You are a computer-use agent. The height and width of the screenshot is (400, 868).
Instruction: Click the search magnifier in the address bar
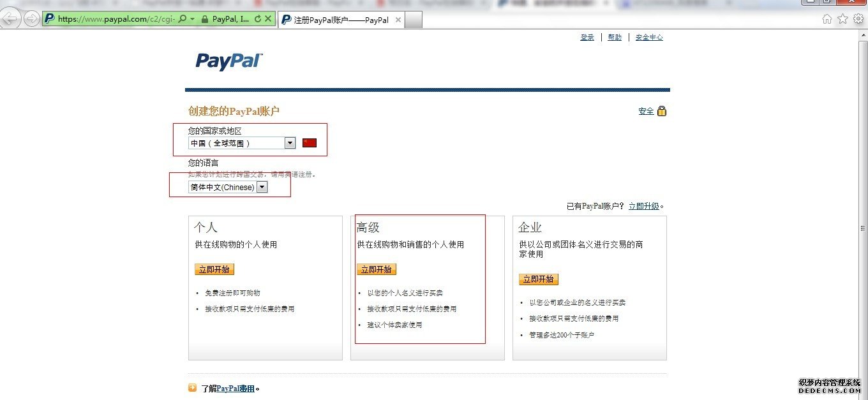182,18
